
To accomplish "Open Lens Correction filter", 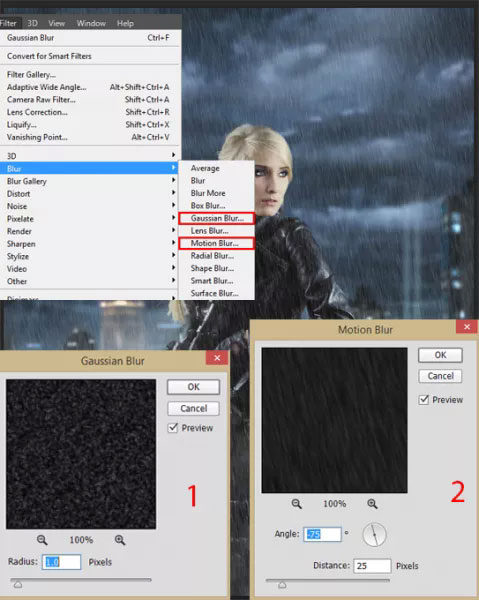I will pyautogui.click(x=90, y=112).
